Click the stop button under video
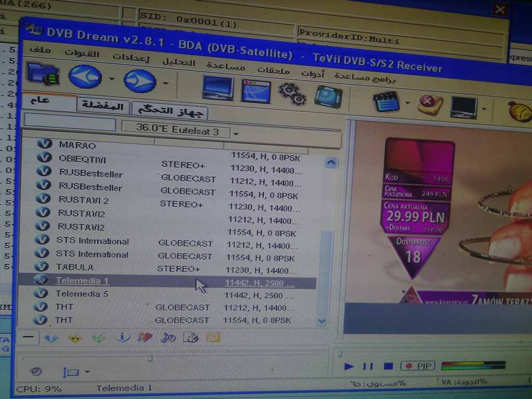Screen dimensions: 532x399 click(388, 366)
